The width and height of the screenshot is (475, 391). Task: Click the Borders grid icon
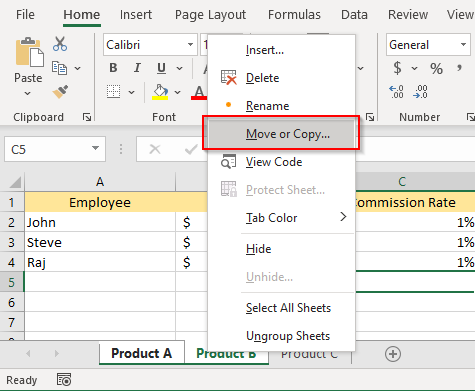(113, 92)
